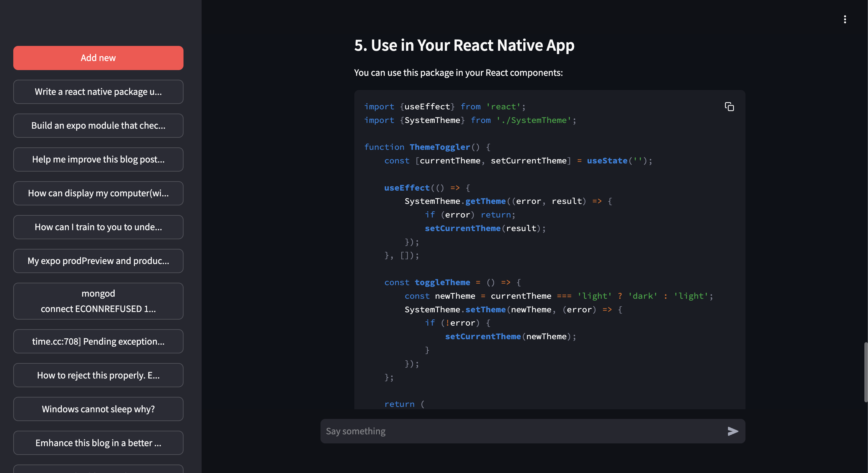Select 'How can I train to you' chat
Image resolution: width=868 pixels, height=473 pixels.
[98, 227]
